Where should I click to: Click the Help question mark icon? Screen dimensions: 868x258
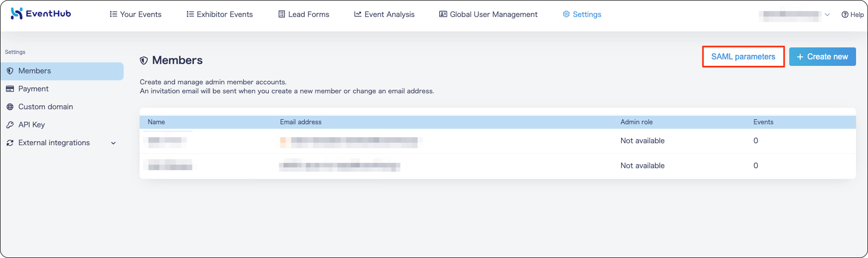[845, 15]
